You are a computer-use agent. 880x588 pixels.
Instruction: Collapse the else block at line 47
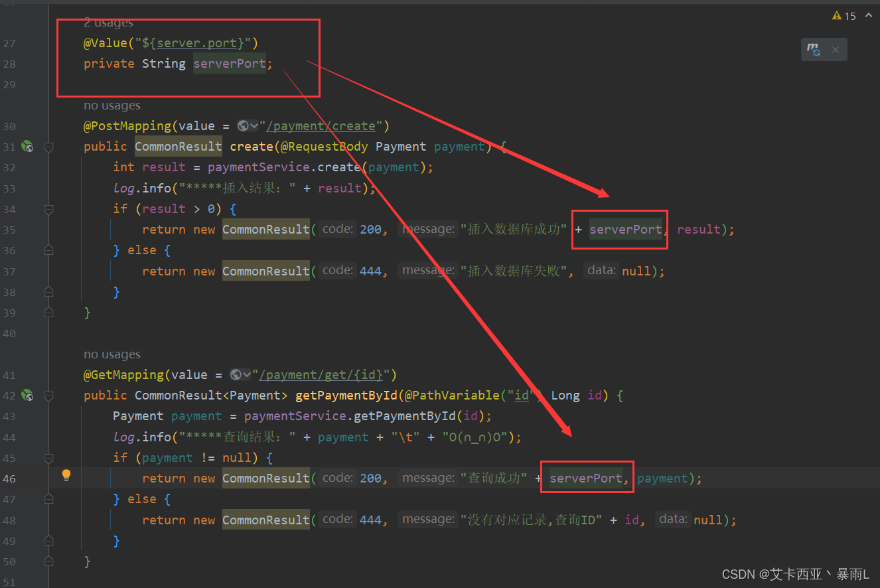point(48,499)
